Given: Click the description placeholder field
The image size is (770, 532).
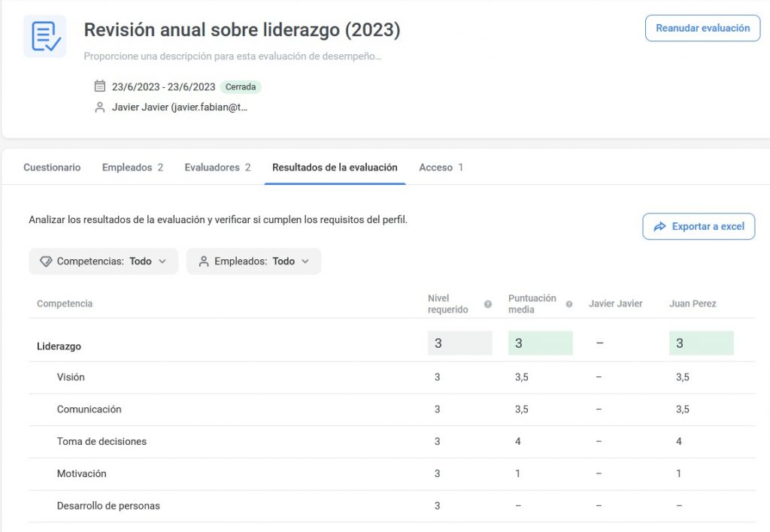Looking at the screenshot, I should pyautogui.click(x=232, y=56).
